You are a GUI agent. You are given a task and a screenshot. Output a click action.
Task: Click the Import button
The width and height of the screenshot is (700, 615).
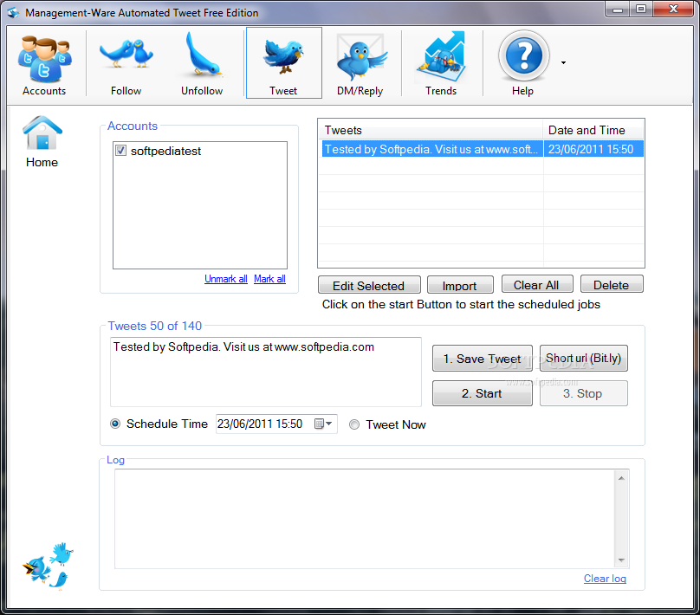click(x=460, y=286)
